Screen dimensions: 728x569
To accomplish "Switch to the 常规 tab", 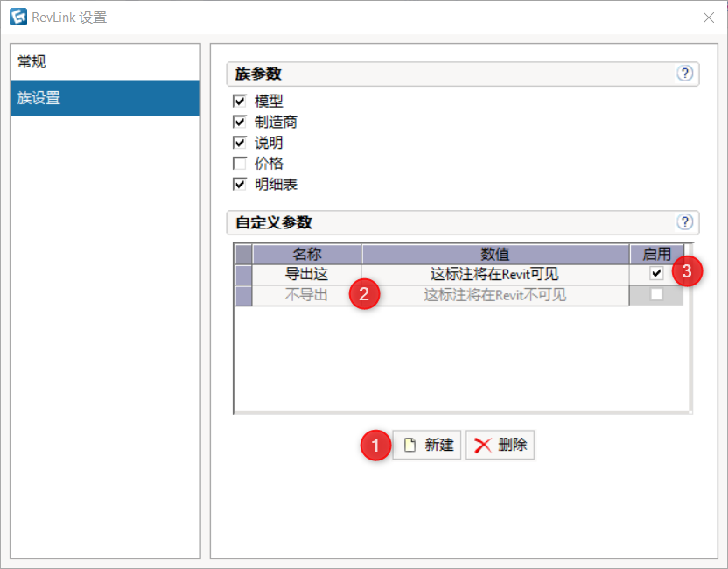I will pyautogui.click(x=105, y=62).
